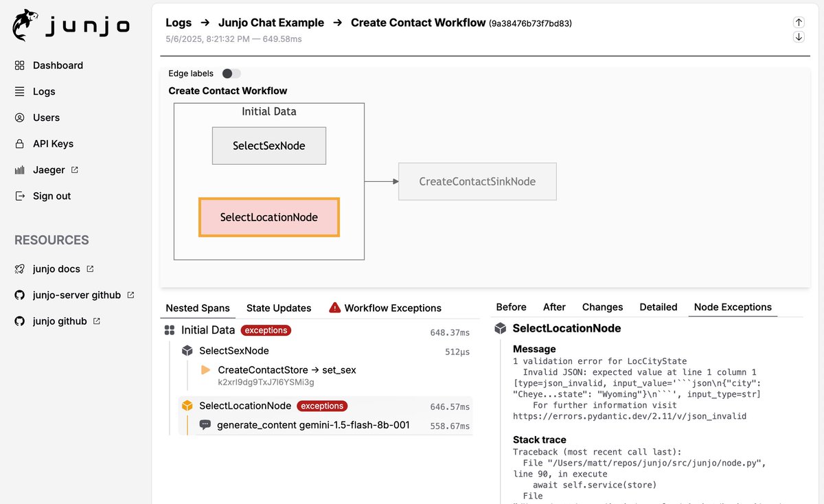Click exceptions badge on SelectLocationNode

pyautogui.click(x=322, y=406)
